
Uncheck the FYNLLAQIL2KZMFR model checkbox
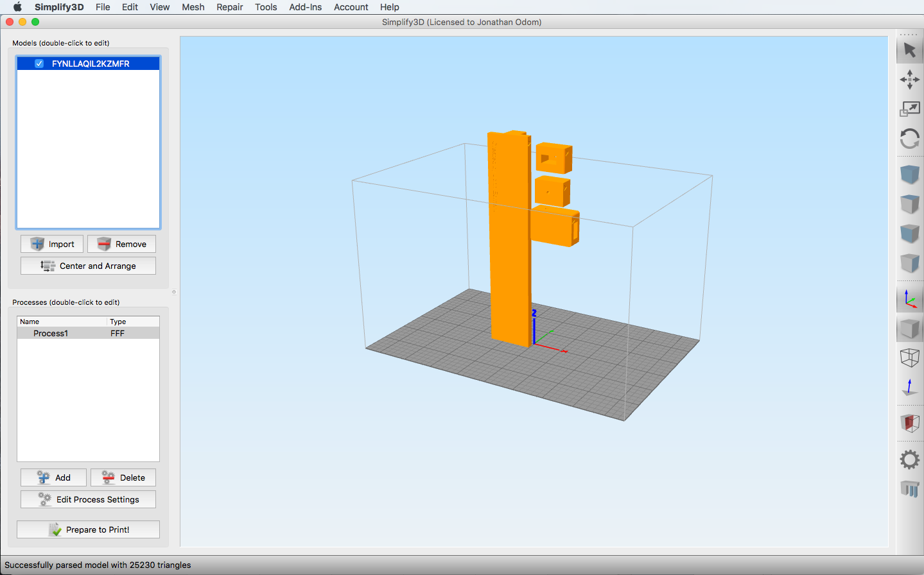coord(39,64)
